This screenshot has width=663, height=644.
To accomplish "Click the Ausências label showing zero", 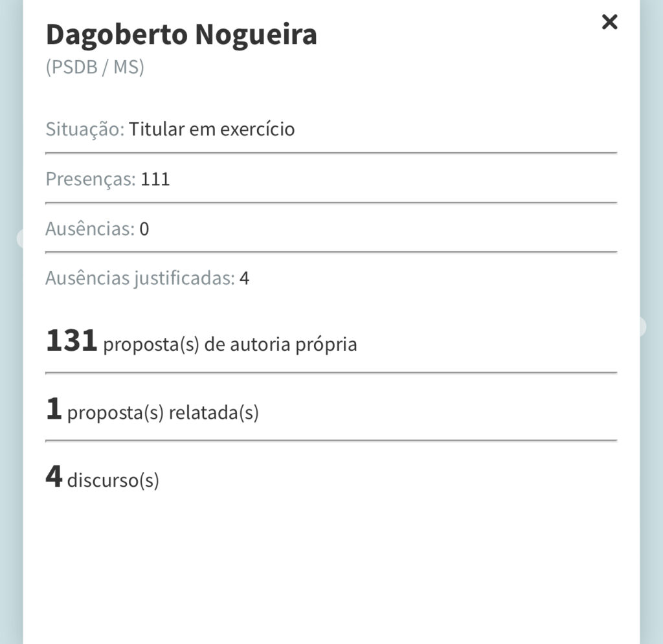I will [x=89, y=228].
